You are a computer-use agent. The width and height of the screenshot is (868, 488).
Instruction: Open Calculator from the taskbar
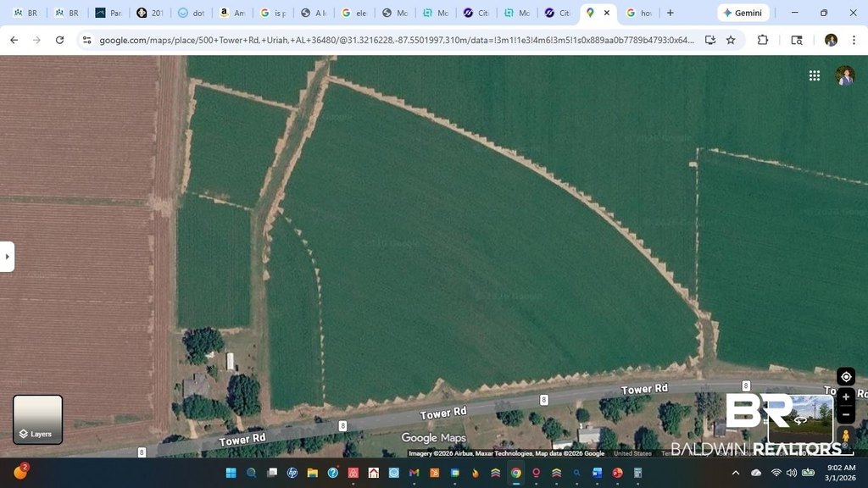pos(637,473)
